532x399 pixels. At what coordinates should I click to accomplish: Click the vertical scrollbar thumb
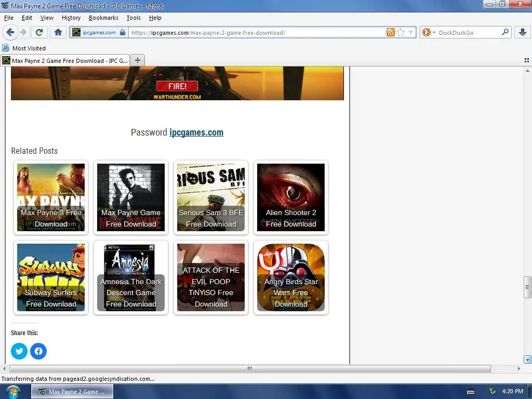coord(527,287)
